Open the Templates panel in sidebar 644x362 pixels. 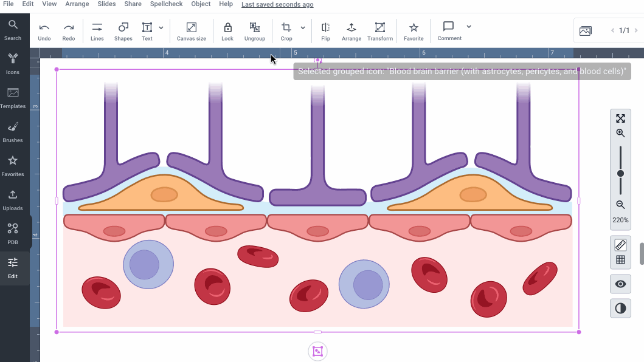pos(13,97)
